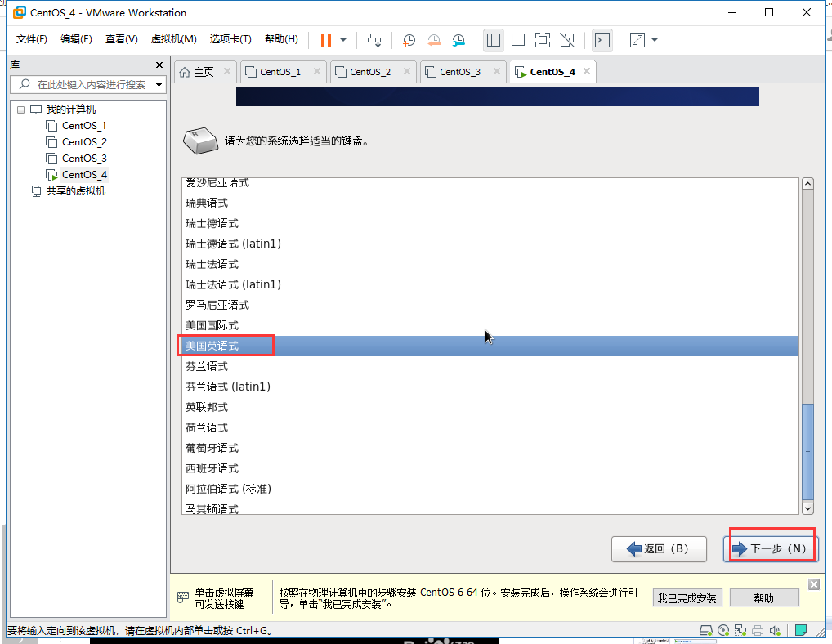Click the 返回 (B) back button
The image size is (832, 644).
(659, 549)
